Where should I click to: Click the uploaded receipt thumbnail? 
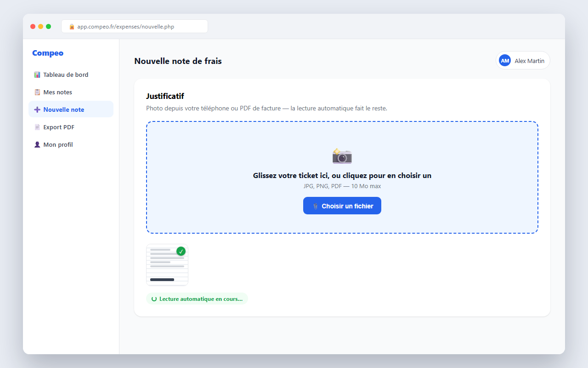tap(167, 265)
